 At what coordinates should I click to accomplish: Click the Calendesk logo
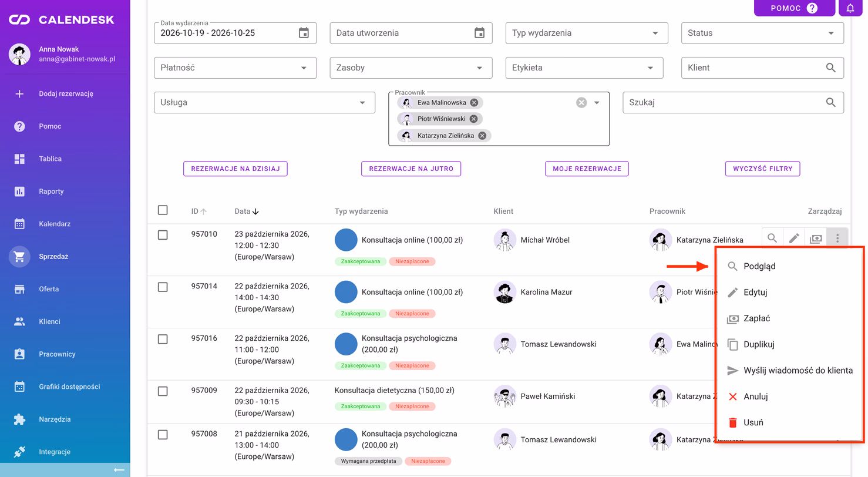pos(61,20)
